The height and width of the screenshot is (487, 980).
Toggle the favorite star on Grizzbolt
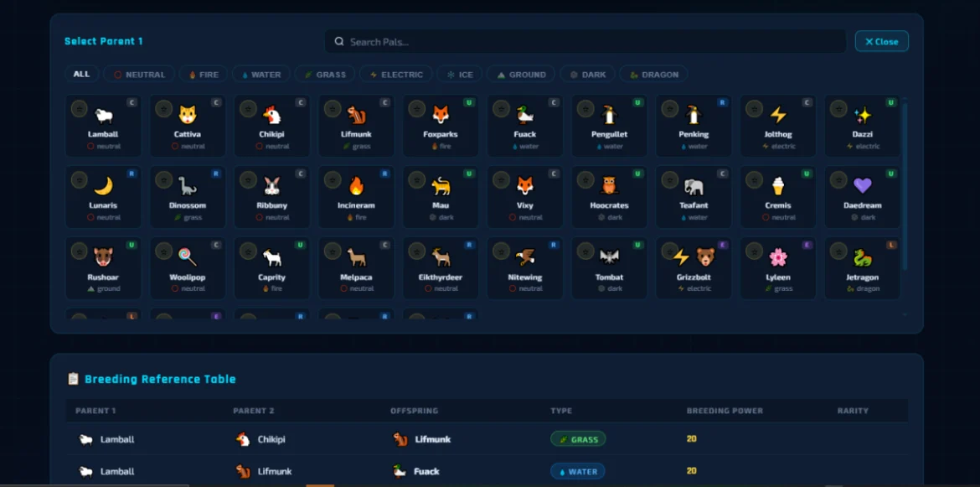(x=669, y=251)
